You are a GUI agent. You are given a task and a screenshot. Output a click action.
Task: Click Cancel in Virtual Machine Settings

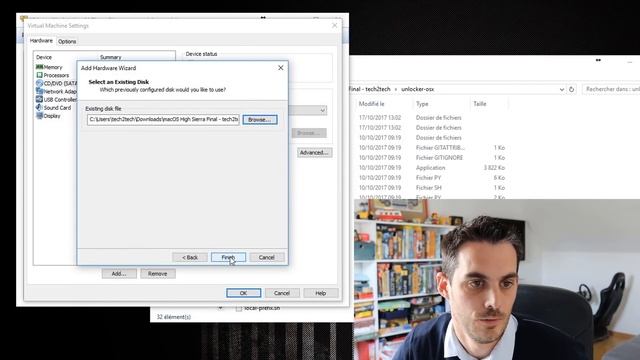pos(282,293)
